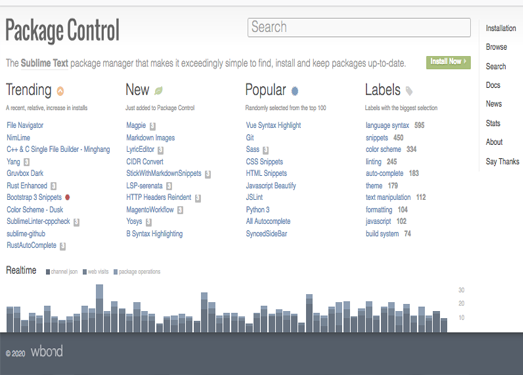
Task: Open the All Autocomplete package
Action: pos(268,221)
